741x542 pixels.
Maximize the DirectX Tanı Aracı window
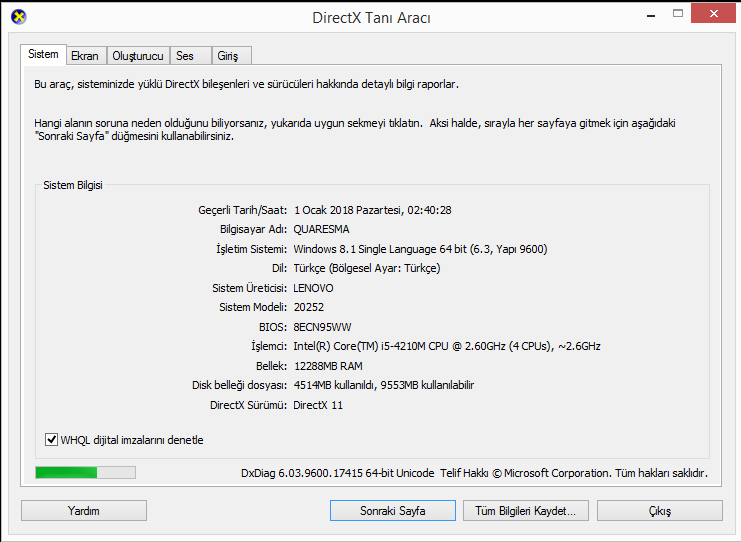[678, 14]
